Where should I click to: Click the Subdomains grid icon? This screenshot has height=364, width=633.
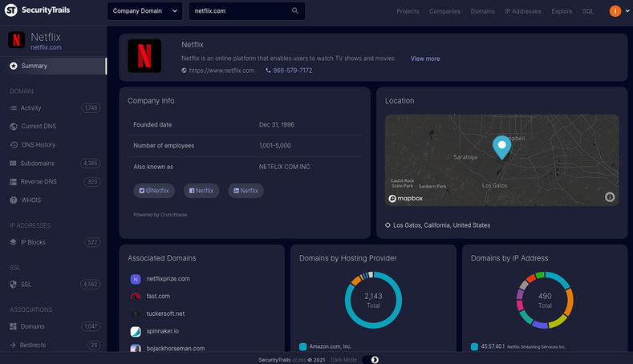tap(13, 163)
